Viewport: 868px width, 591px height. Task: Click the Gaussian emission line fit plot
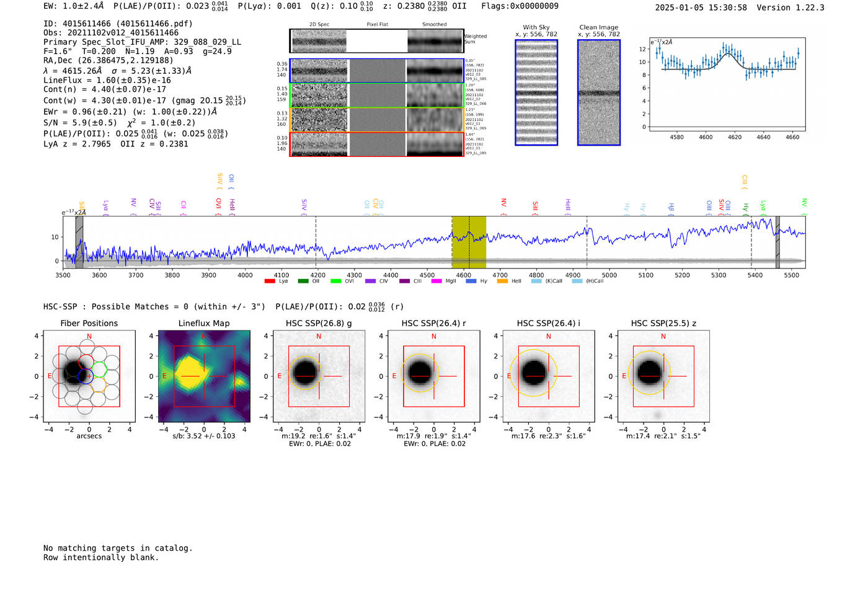point(727,84)
